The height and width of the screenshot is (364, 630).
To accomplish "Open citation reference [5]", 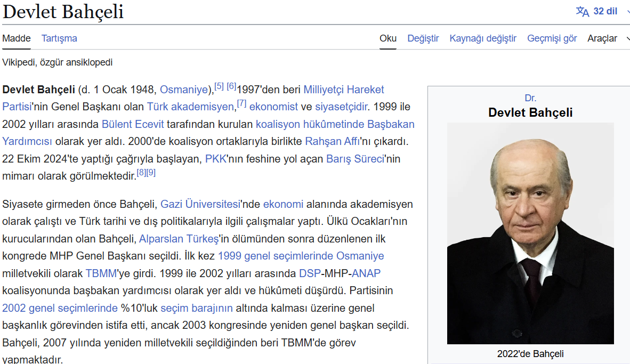I will coord(219,86).
